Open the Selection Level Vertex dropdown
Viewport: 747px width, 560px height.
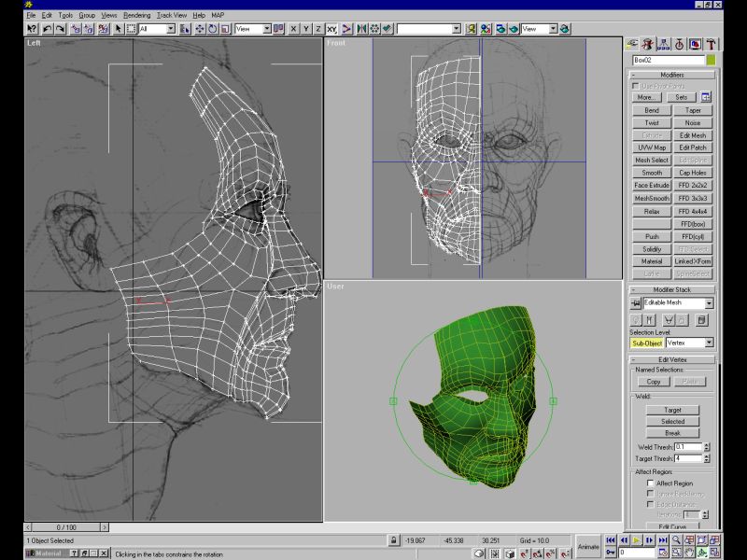pyautogui.click(x=709, y=343)
